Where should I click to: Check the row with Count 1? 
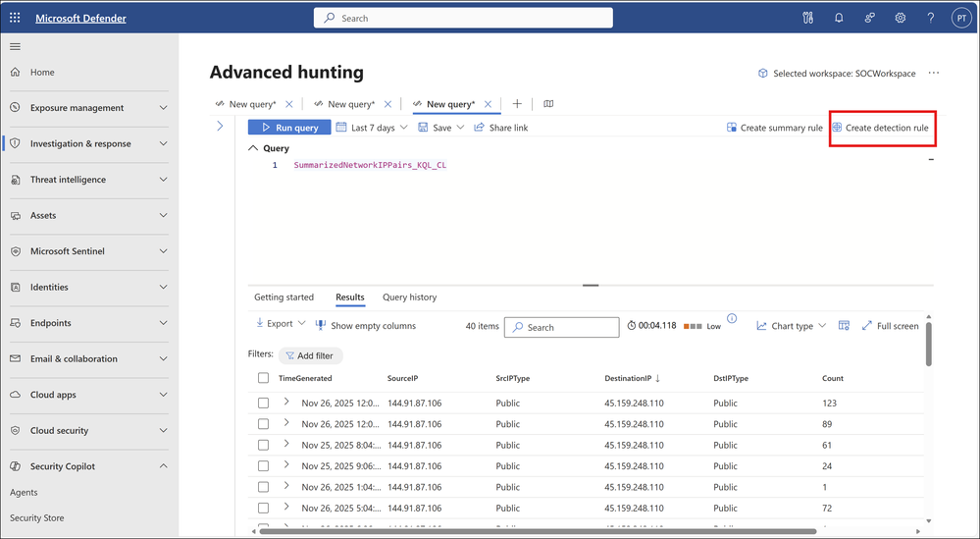263,487
